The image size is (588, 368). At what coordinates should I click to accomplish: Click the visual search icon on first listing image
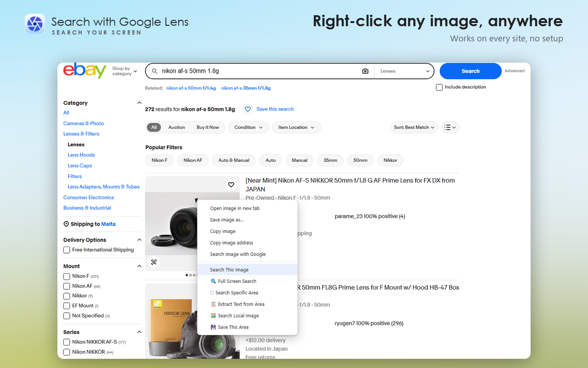(x=154, y=262)
